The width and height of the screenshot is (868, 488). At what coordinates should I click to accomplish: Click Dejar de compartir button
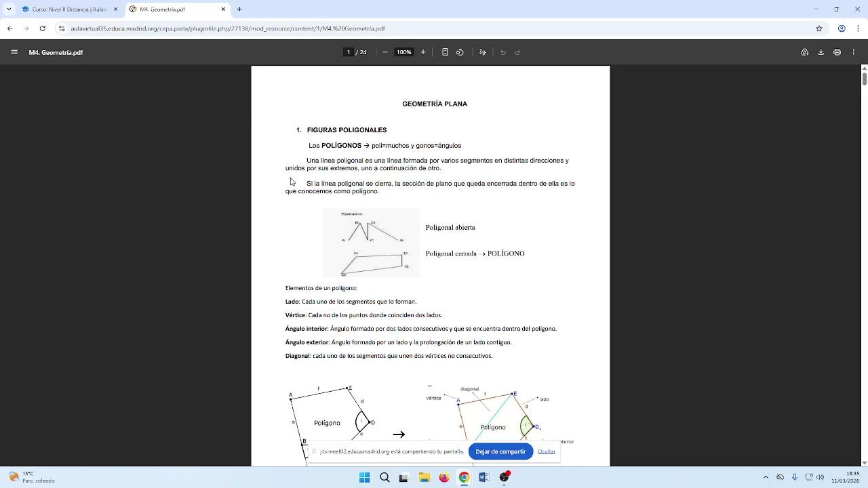(500, 451)
